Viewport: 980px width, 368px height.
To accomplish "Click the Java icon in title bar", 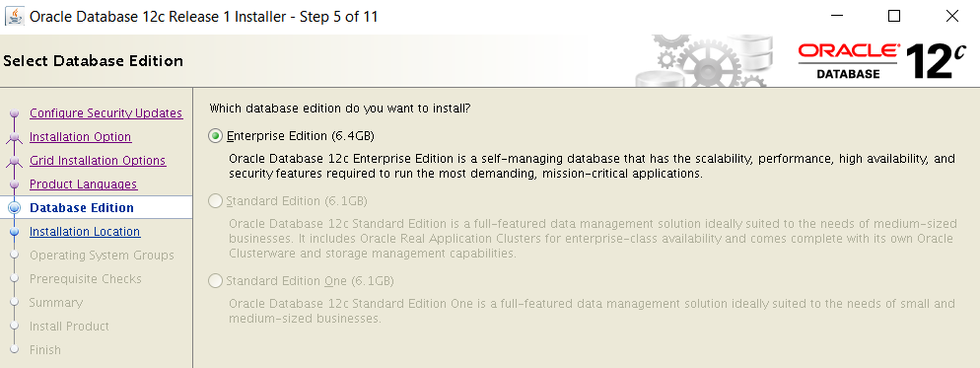I will 14,16.
